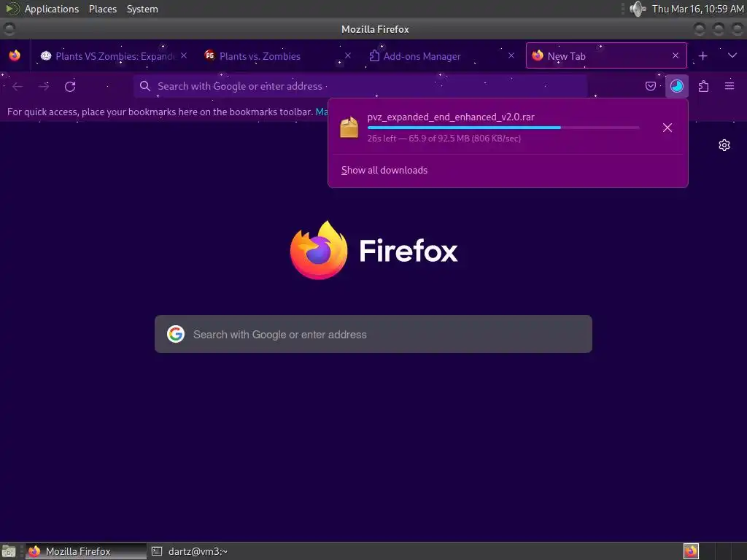
Task: Close the Plants vs. Zombies tab
Action: pos(348,55)
